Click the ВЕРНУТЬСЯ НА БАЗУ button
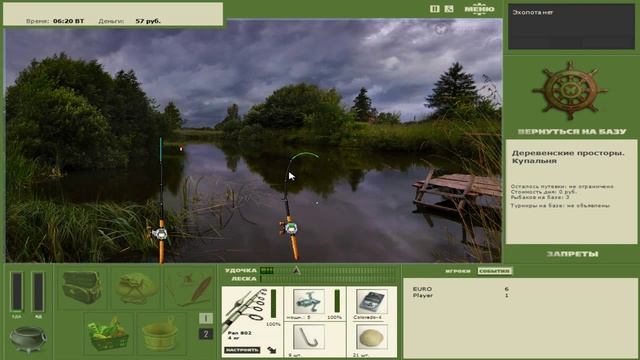Image resolution: width=640 pixels, height=360 pixels. click(571, 131)
